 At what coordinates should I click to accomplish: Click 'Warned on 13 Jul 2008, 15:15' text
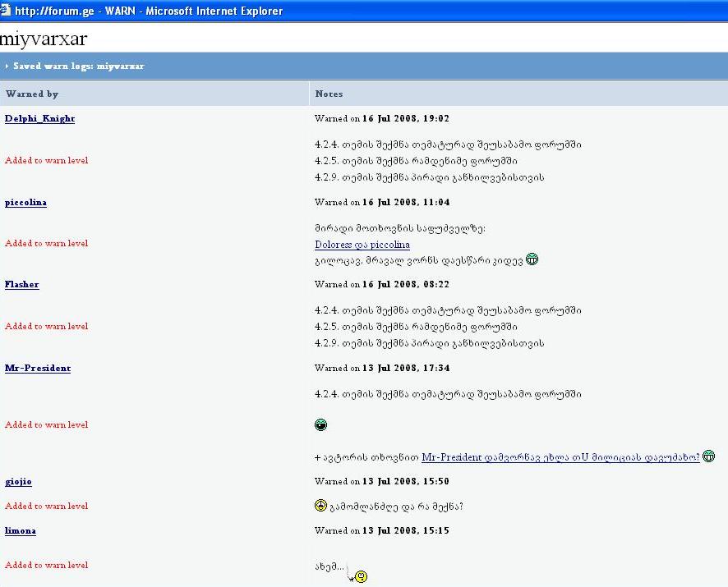[x=381, y=530]
